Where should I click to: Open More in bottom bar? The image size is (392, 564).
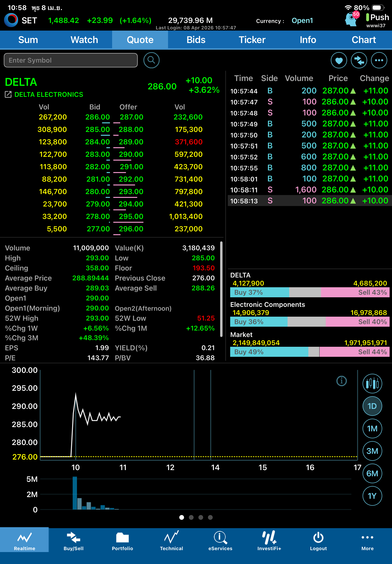click(367, 541)
